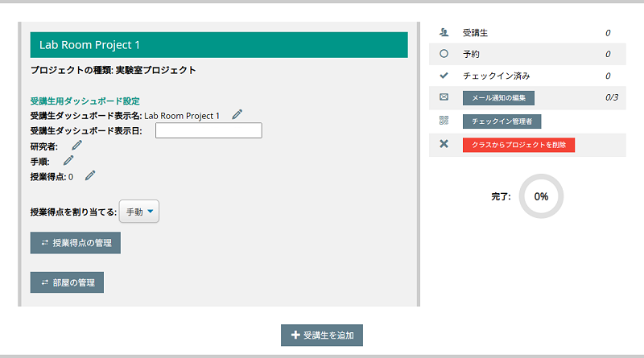Click the edit pencil next to 研究者
Viewport: 644px width, 358px height.
point(76,146)
